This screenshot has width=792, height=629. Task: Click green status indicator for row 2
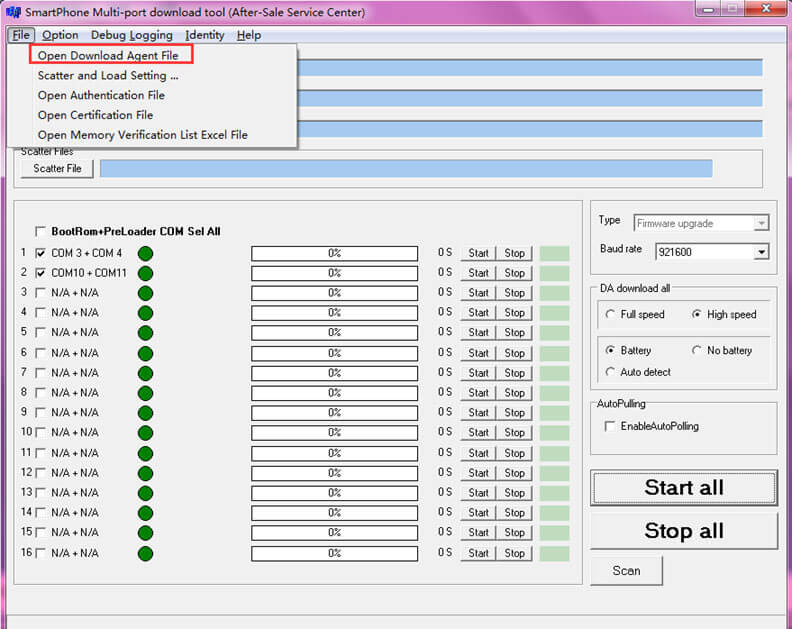coord(145,273)
